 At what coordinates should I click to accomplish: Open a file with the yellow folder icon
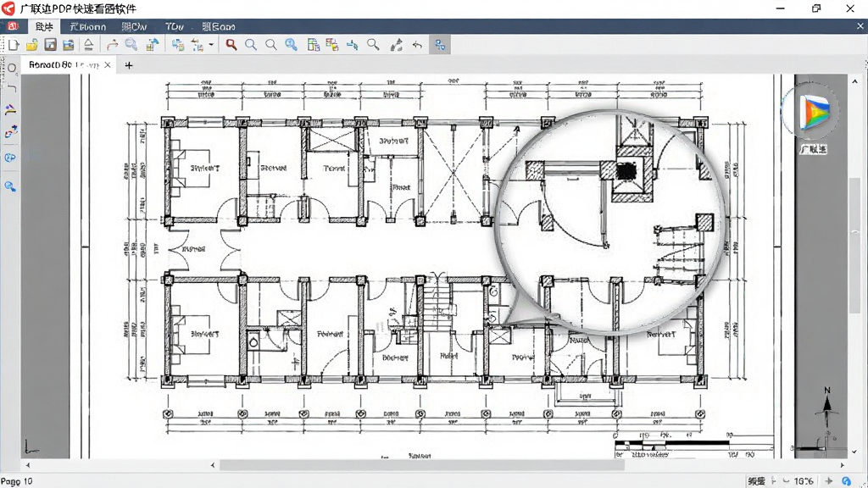point(31,45)
